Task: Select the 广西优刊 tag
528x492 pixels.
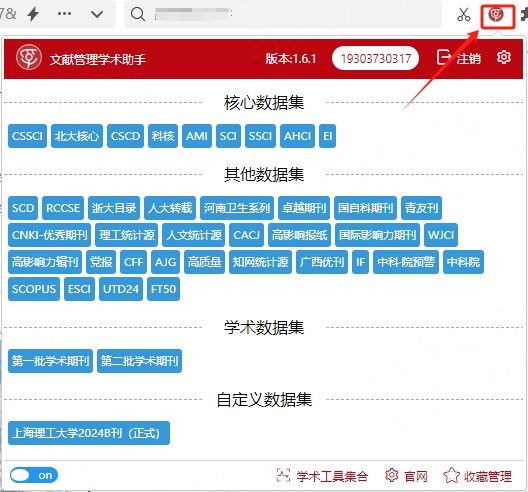Action: click(322, 262)
